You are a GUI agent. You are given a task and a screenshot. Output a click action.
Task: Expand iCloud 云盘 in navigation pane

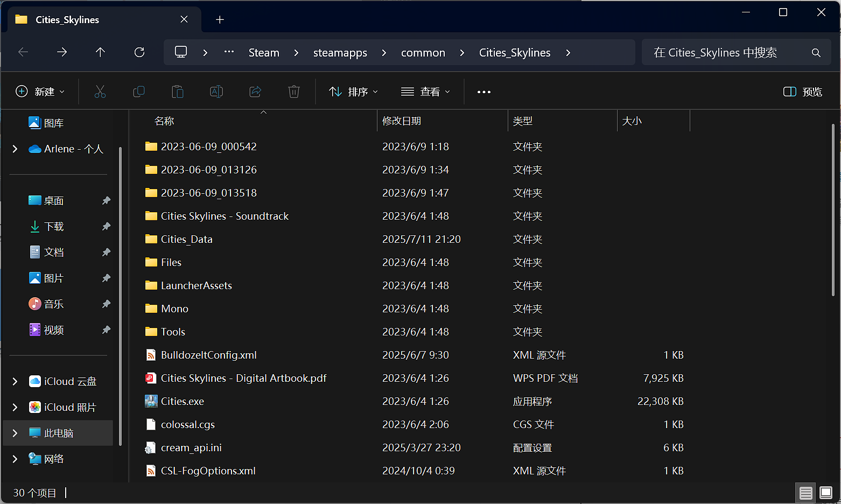coord(15,382)
